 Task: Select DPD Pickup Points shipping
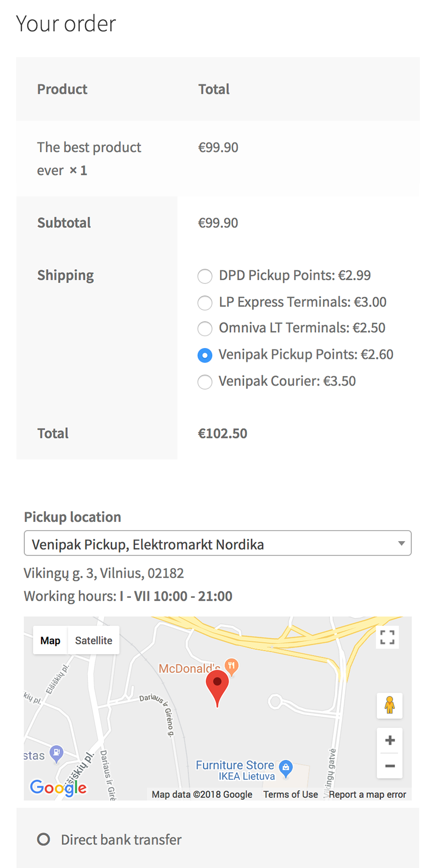click(x=205, y=276)
